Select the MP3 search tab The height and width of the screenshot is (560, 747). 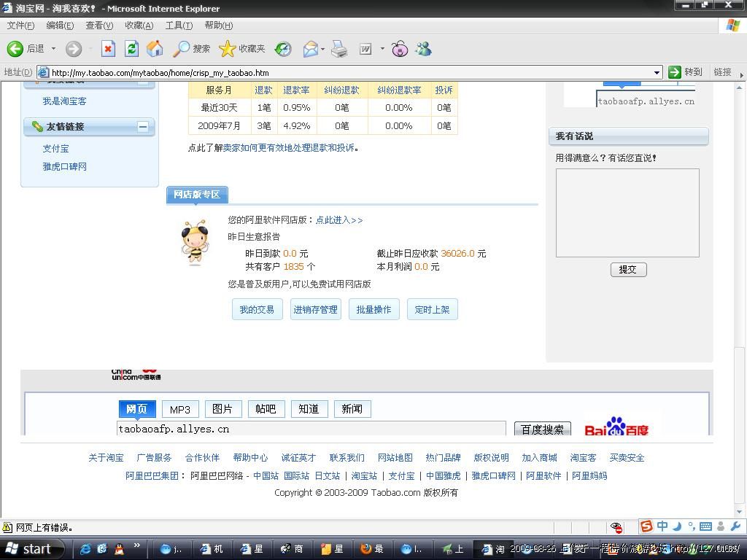click(179, 409)
